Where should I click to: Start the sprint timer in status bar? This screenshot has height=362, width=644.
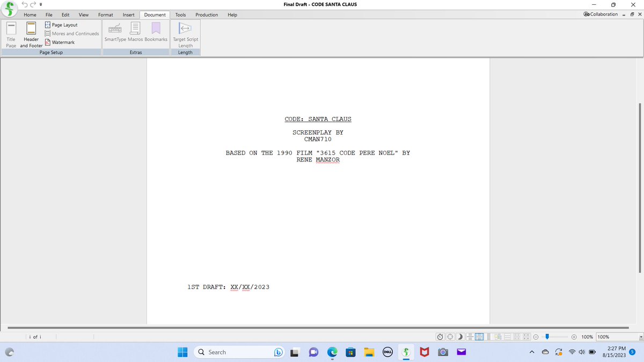441,337
